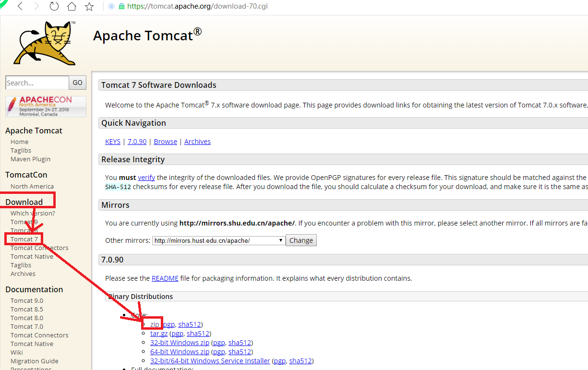Click the Mirrors section heading
The width and height of the screenshot is (588, 370).
click(115, 205)
